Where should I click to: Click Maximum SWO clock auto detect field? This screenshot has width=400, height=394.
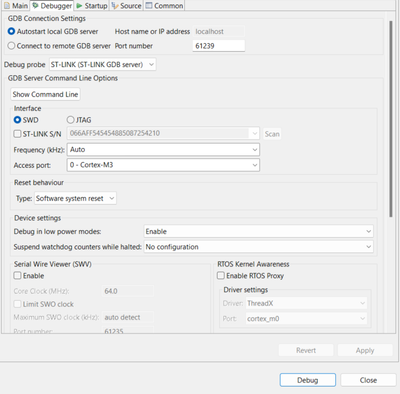[128, 317]
